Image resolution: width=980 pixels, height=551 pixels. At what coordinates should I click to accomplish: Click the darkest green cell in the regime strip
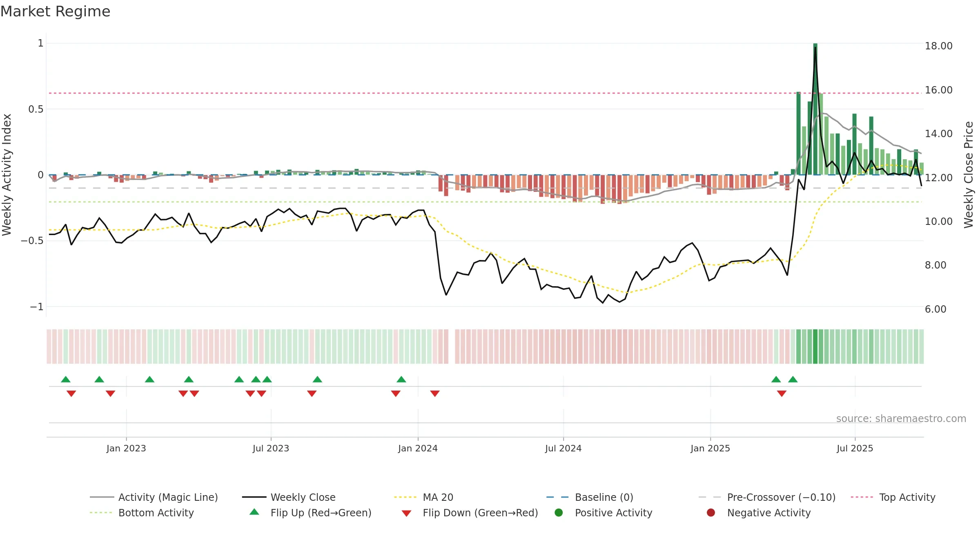(815, 347)
